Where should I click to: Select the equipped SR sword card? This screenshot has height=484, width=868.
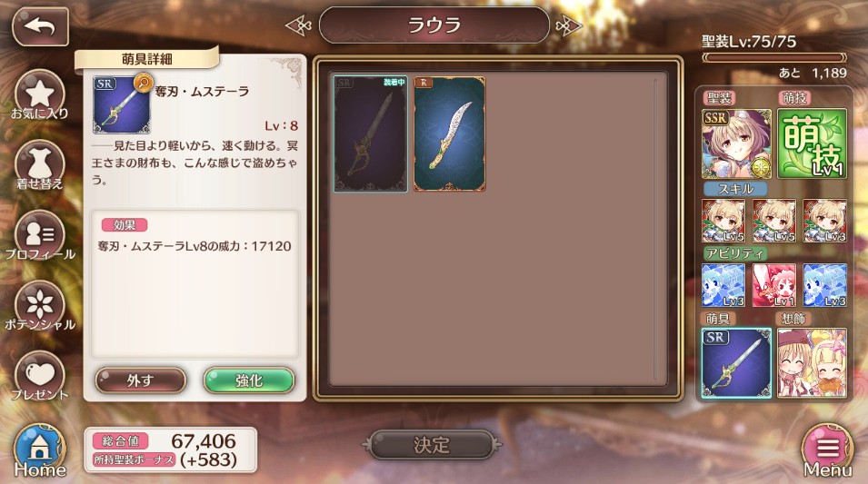click(x=370, y=133)
